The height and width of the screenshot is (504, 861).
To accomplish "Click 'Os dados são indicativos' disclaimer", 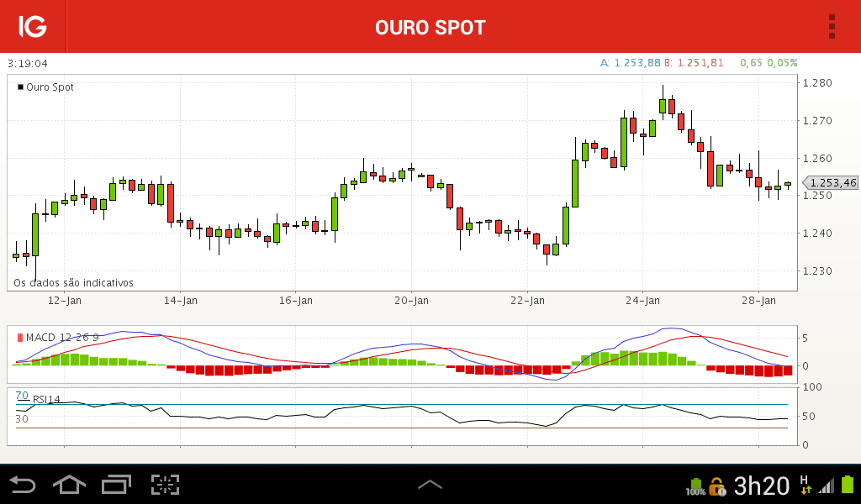I will [x=74, y=283].
